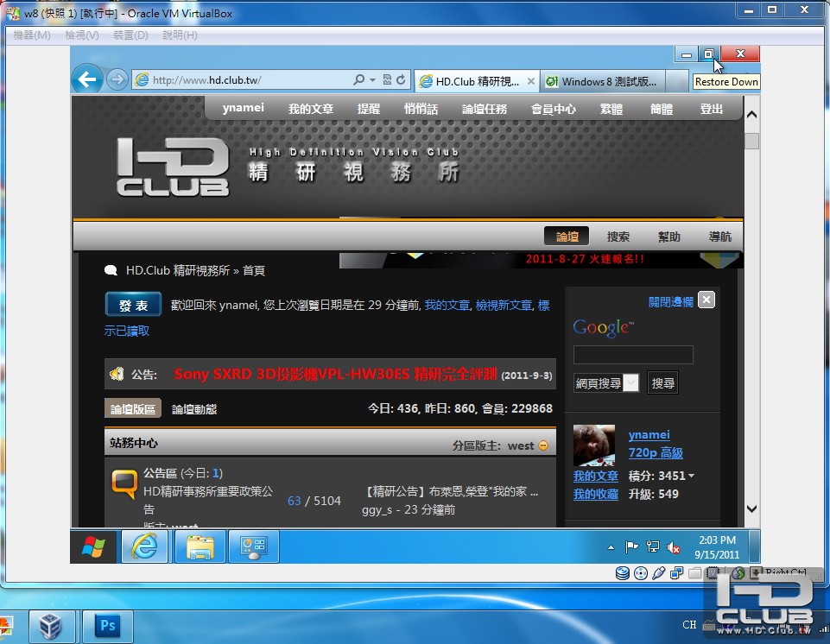Open address bar autocomplete dropdown arrow
Screen dimensions: 830x644
(x=372, y=80)
